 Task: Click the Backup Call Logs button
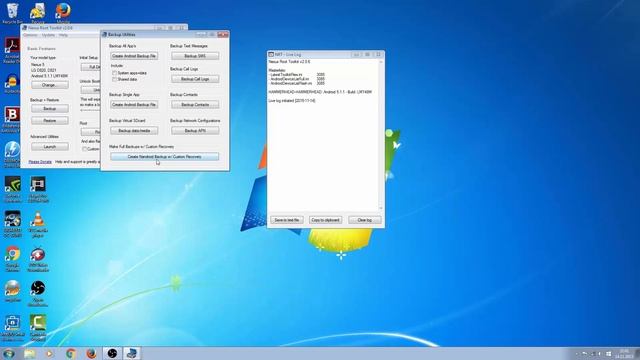(195, 79)
